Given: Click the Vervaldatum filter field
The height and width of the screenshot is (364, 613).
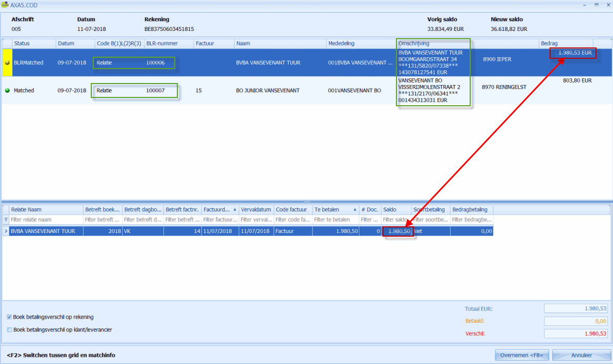Looking at the screenshot, I should 256,220.
